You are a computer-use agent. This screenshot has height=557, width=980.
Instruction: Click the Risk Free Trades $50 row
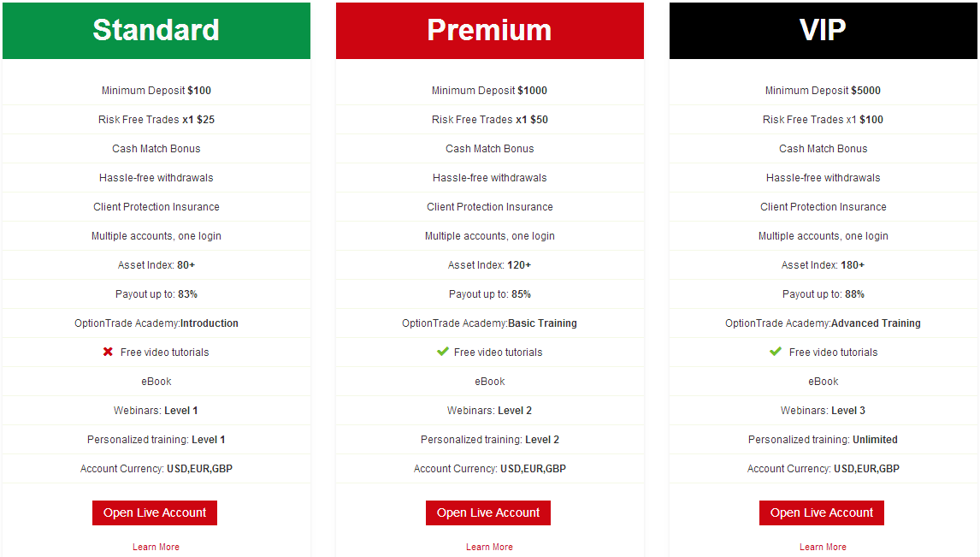[489, 119]
